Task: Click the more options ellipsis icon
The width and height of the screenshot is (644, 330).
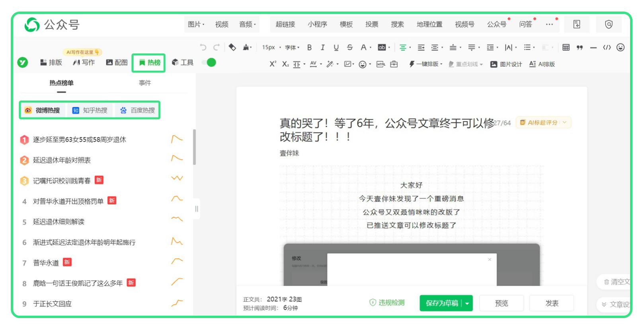Action: (x=549, y=24)
